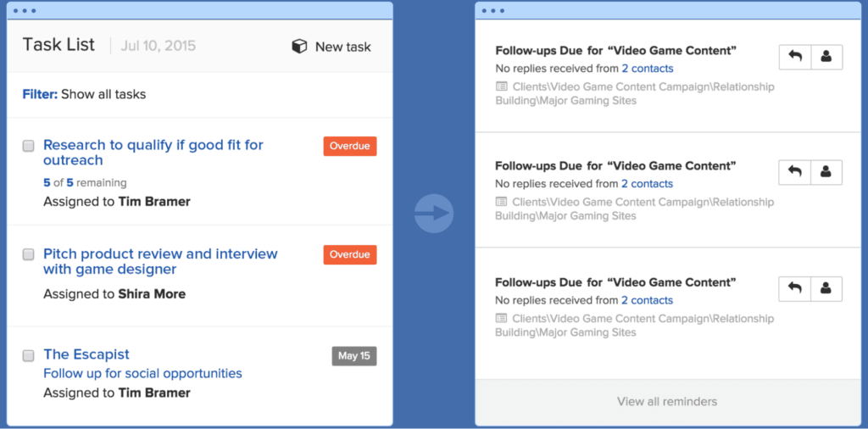This screenshot has width=868, height=429.
Task: Click the 'Task List' heading
Action: click(x=58, y=45)
